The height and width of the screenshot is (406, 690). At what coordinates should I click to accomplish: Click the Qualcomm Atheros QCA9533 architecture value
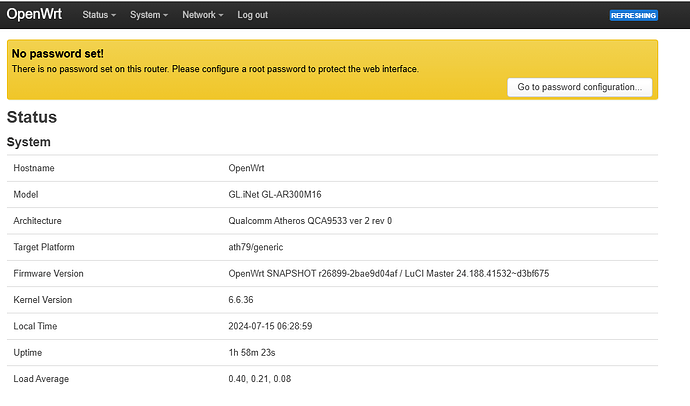click(309, 220)
